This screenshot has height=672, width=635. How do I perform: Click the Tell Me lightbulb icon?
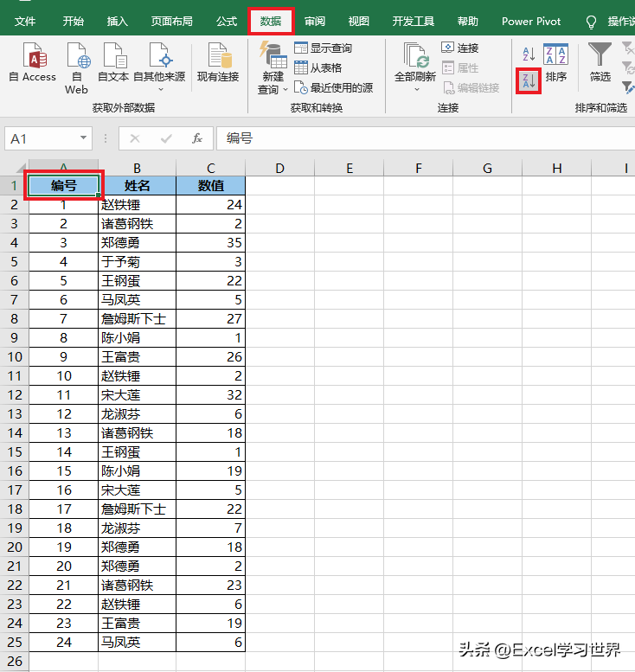[x=591, y=22]
